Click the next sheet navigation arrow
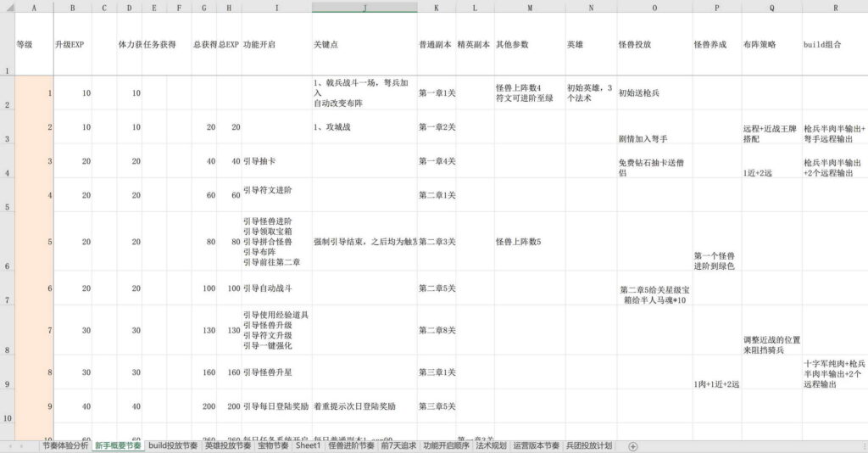868x453 pixels. (x=20, y=446)
